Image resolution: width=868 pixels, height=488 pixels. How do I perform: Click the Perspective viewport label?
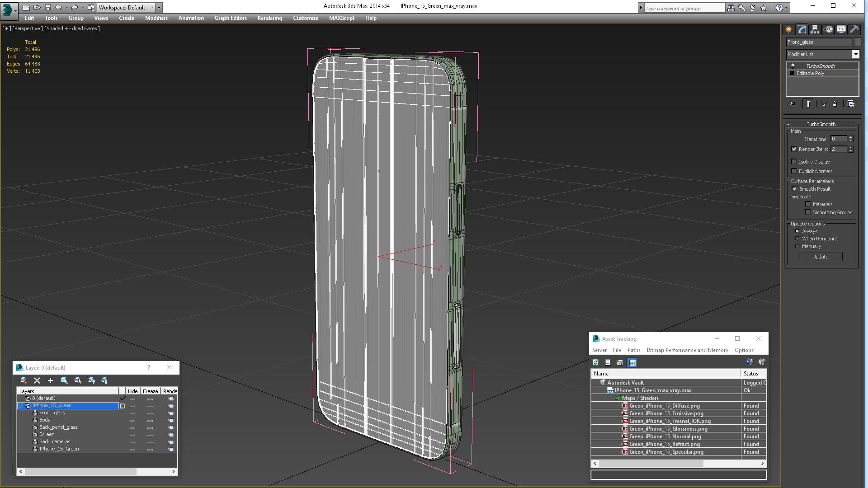pos(27,28)
